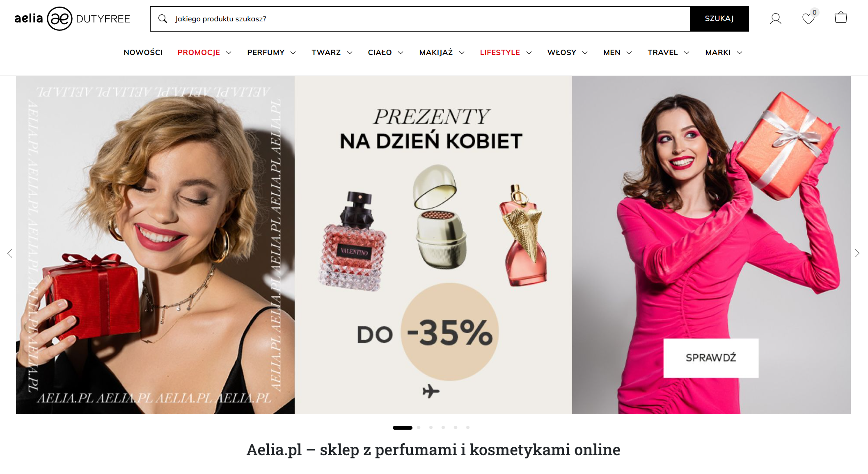Image resolution: width=868 pixels, height=474 pixels.
Task: Open the TRAVEL menu item
Action: coord(663,53)
